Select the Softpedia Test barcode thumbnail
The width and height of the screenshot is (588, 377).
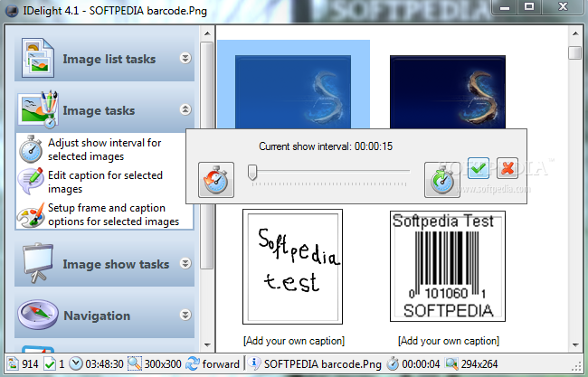[x=448, y=266]
